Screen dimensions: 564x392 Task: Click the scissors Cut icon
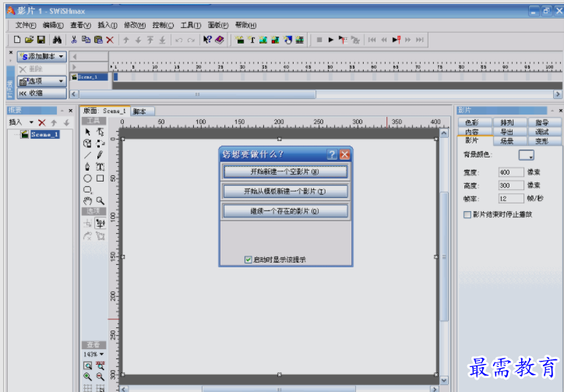point(74,40)
